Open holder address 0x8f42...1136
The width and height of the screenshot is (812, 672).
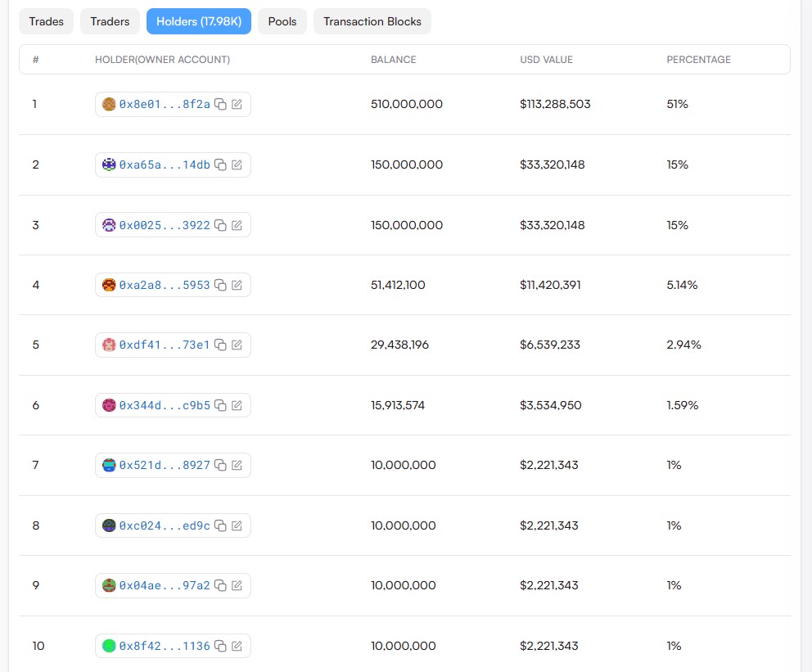(x=165, y=646)
